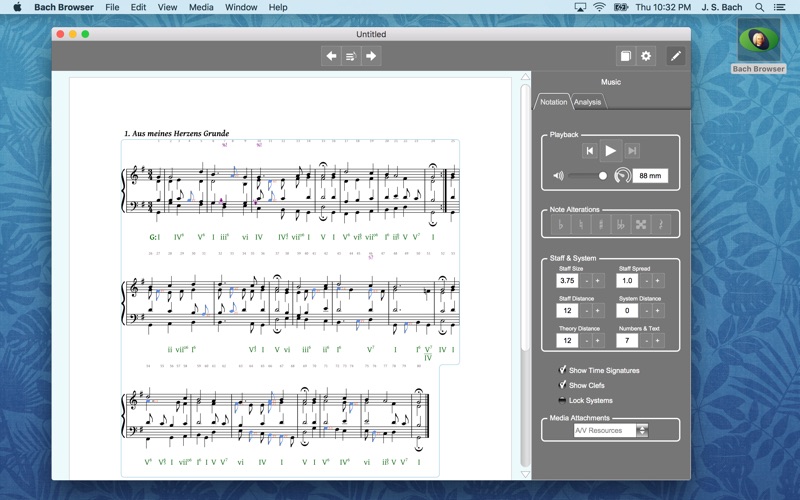
Task: Open the Media menu
Action: point(201,7)
